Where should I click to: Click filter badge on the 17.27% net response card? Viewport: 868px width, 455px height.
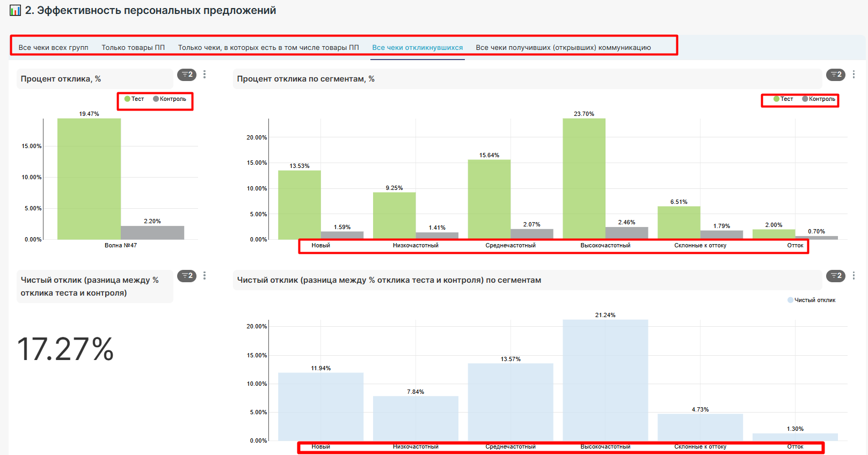point(187,276)
